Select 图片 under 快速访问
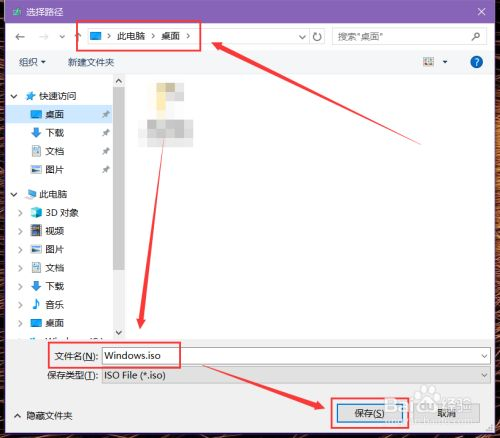Image resolution: width=500 pixels, height=438 pixels. (x=54, y=170)
